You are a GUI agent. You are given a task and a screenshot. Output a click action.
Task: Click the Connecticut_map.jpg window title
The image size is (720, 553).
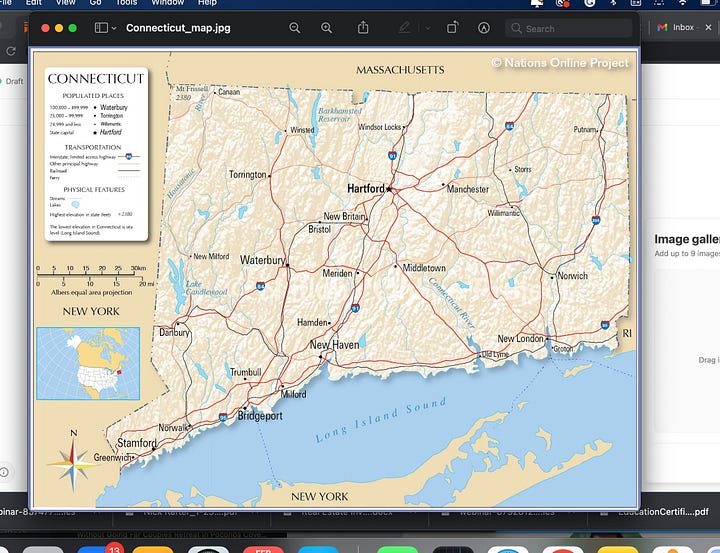[x=178, y=28]
